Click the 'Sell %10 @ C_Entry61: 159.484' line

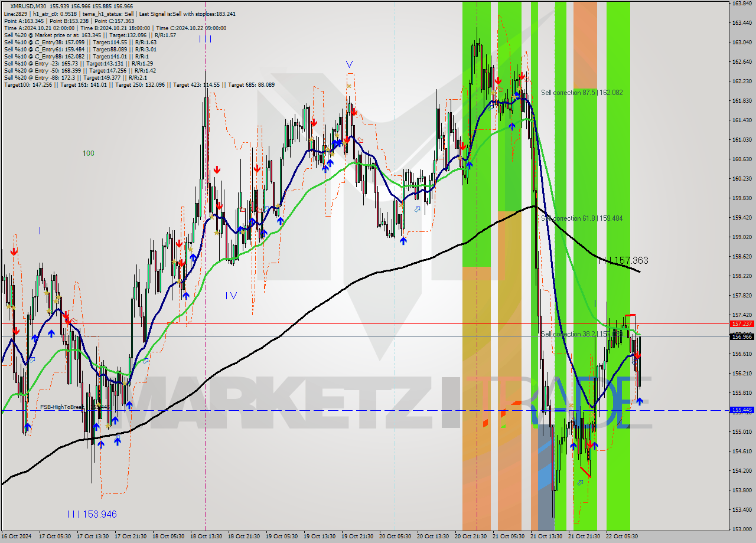tap(80, 49)
